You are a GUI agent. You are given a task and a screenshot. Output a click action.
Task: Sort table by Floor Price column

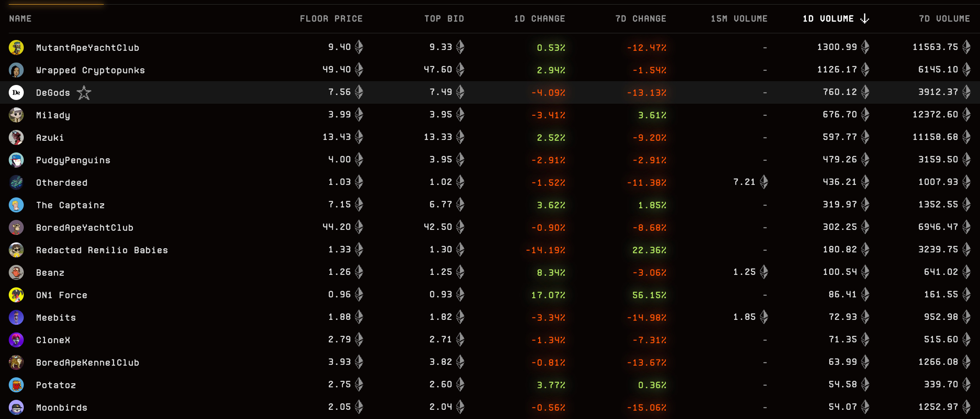point(331,19)
